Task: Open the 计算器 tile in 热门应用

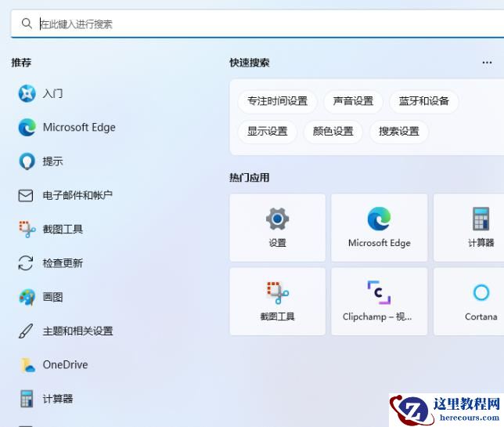Action: 469,227
